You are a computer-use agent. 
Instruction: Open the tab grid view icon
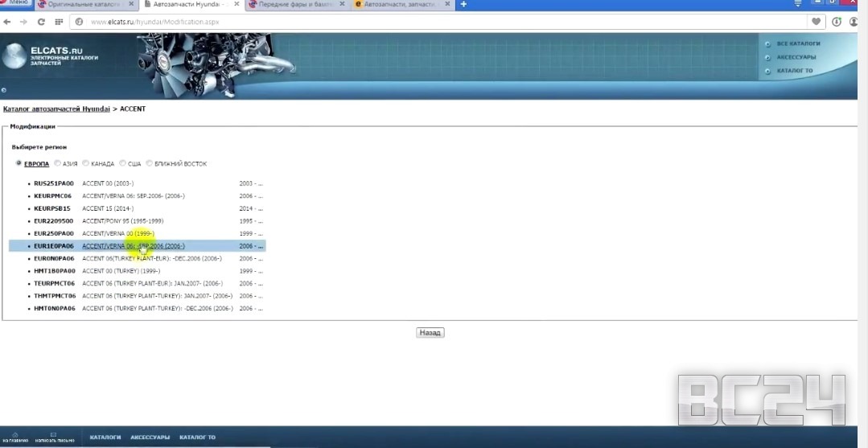pos(60,22)
